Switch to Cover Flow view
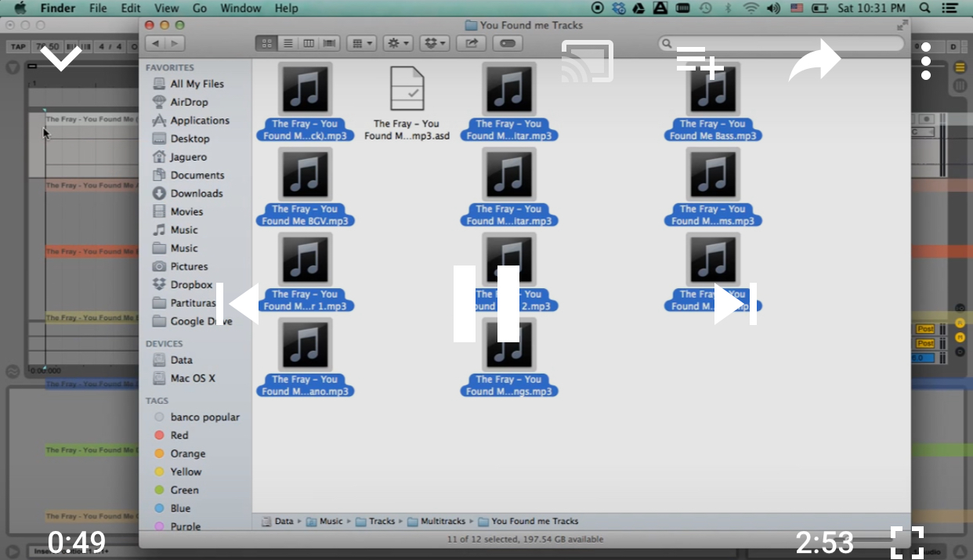This screenshot has height=560, width=973. [x=329, y=43]
